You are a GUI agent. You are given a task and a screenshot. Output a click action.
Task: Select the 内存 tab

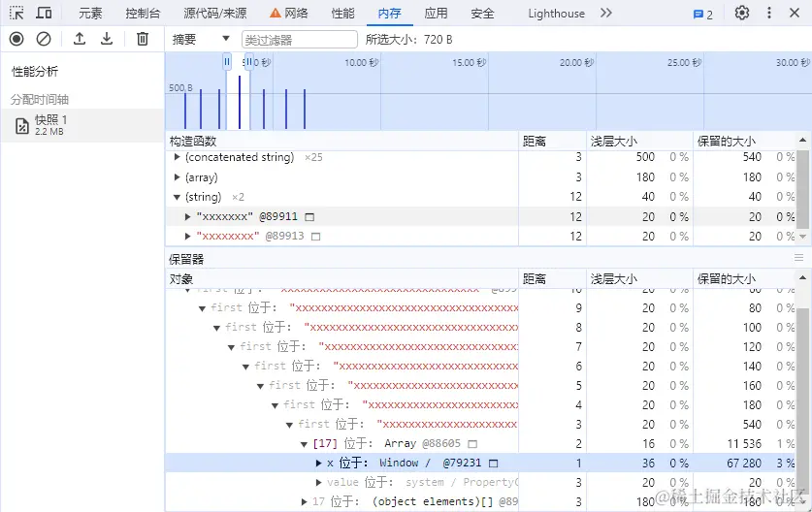[389, 14]
